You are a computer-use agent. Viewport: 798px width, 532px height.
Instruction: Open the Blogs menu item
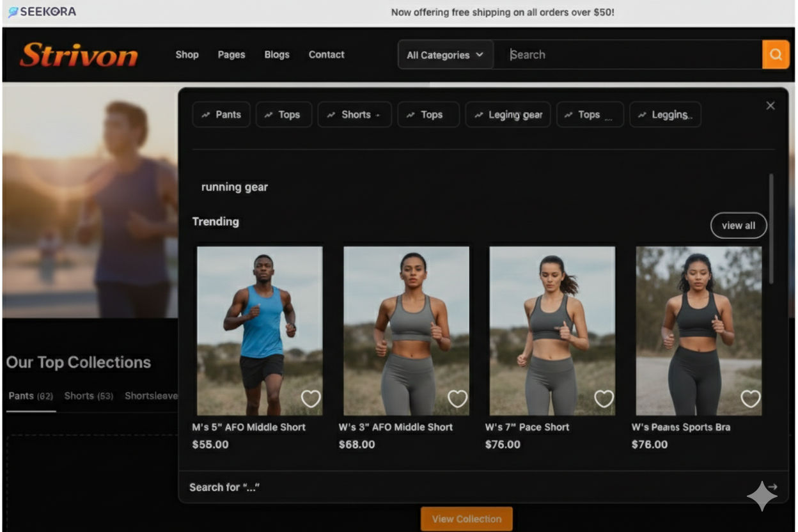coord(277,55)
